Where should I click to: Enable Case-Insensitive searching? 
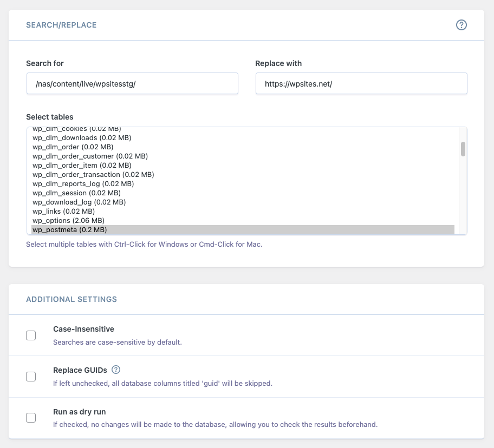point(31,335)
